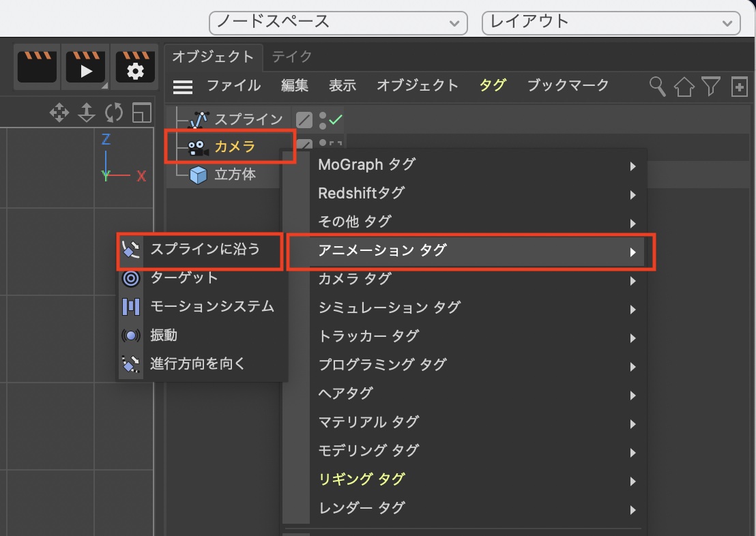Select the ターゲット tag entry
Screen dimensions: 756x536
click(x=184, y=278)
